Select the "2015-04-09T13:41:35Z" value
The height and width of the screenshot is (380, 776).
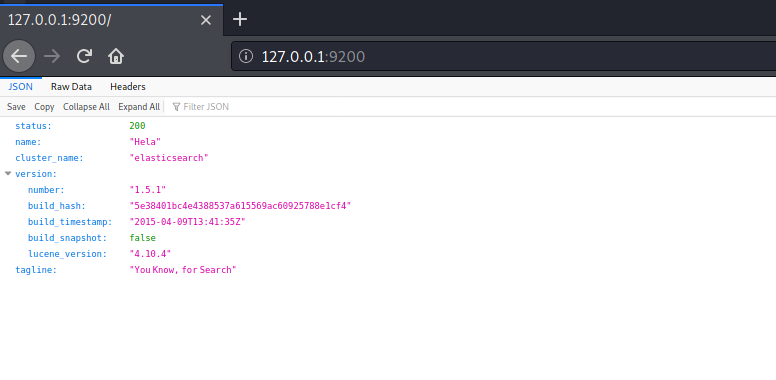188,222
